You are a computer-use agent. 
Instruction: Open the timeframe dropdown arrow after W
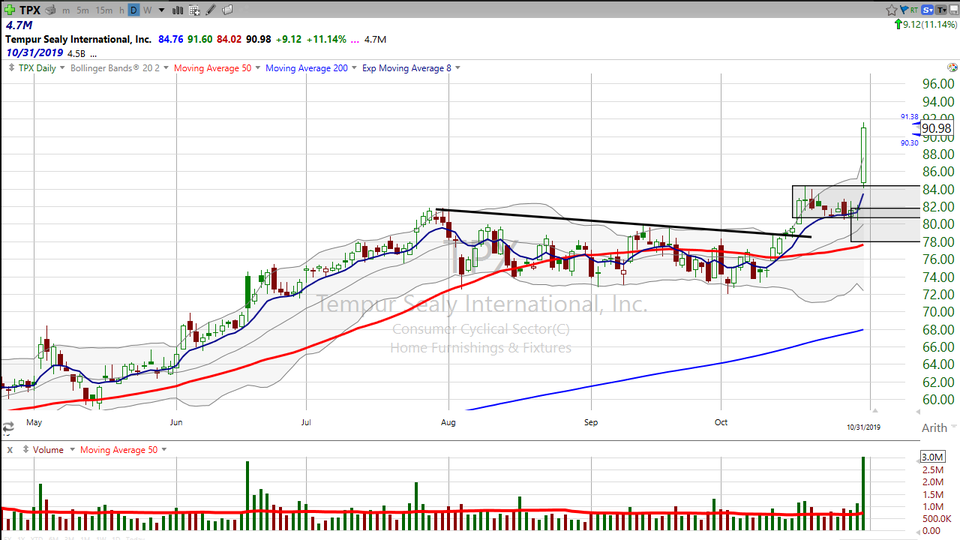pyautogui.click(x=162, y=10)
